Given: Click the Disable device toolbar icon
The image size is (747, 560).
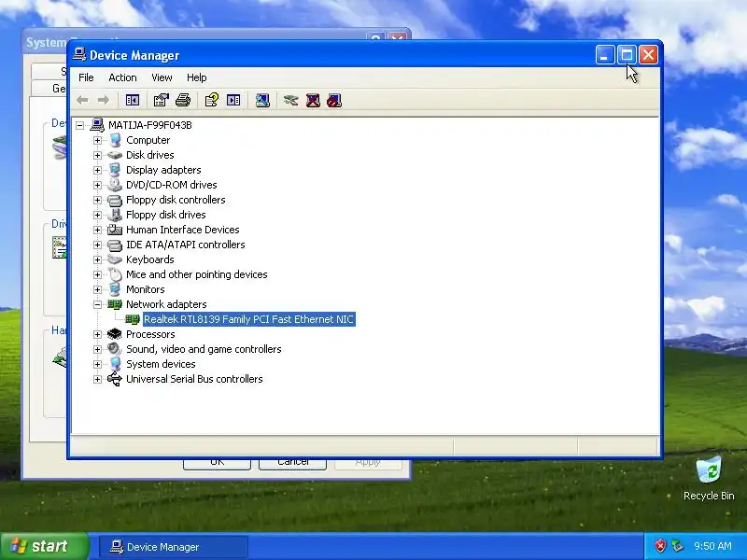Looking at the screenshot, I should [x=334, y=101].
